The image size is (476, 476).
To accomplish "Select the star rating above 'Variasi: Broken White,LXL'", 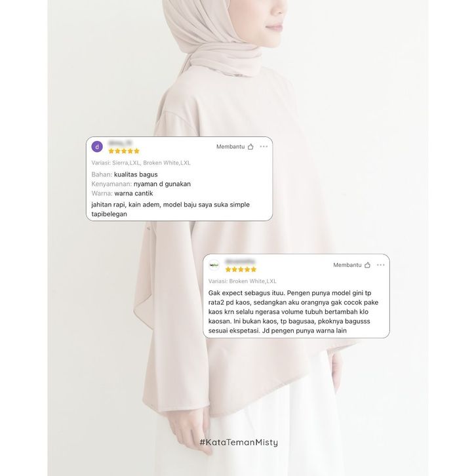I will pos(241,269).
